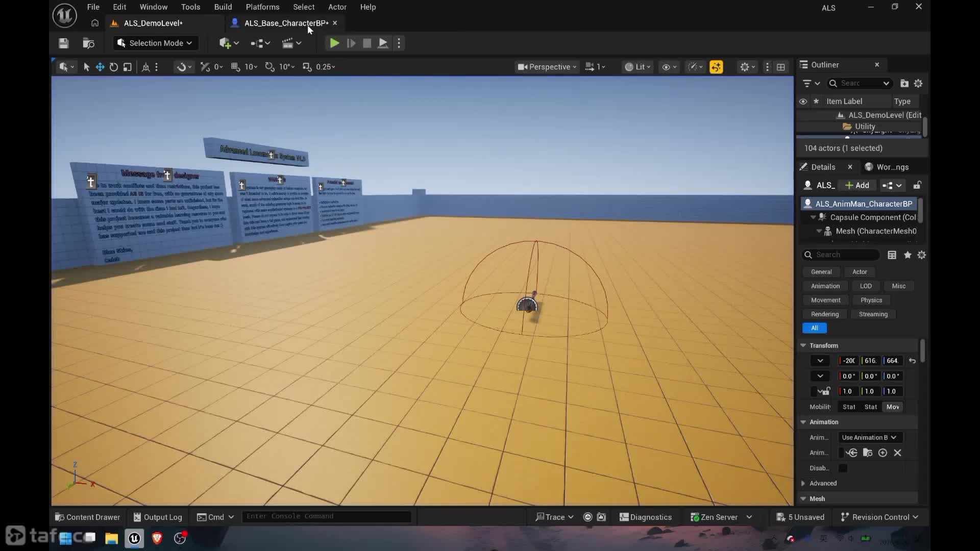Enable the Disable Post Process checkbox
Image resolution: width=980 pixels, height=551 pixels.
tap(843, 468)
